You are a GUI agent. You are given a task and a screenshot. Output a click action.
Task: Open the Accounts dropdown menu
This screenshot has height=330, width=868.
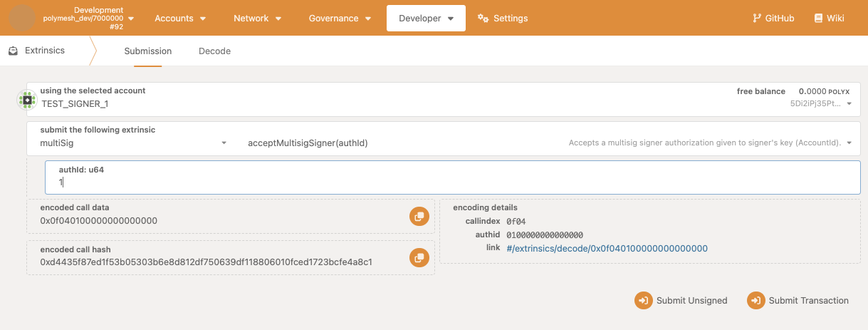point(180,19)
